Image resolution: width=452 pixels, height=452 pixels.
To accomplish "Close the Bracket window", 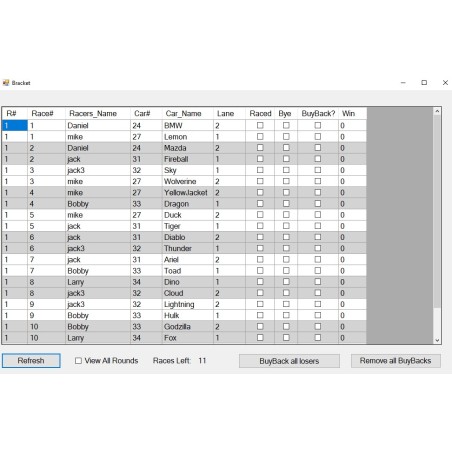I will click(445, 82).
